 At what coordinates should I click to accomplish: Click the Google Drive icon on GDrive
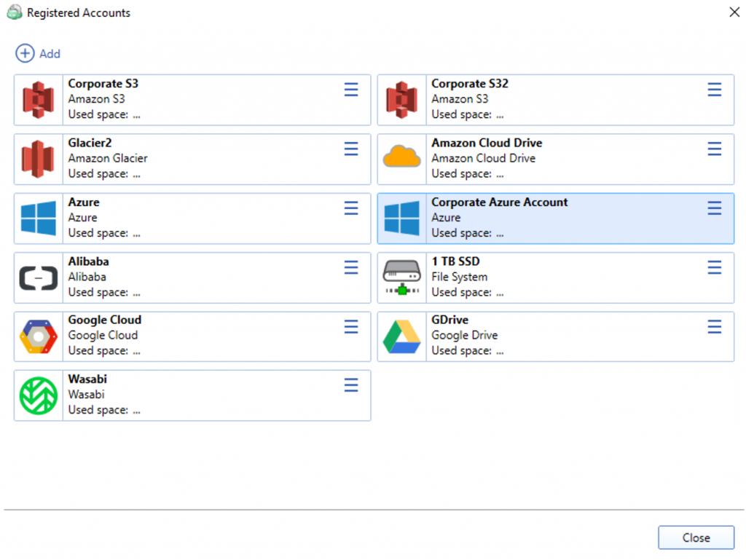tap(401, 336)
